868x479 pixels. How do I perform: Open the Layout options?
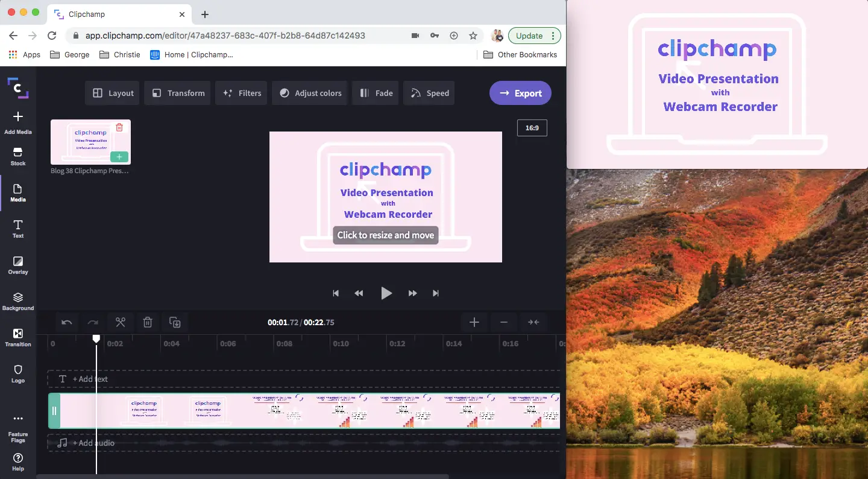[113, 93]
